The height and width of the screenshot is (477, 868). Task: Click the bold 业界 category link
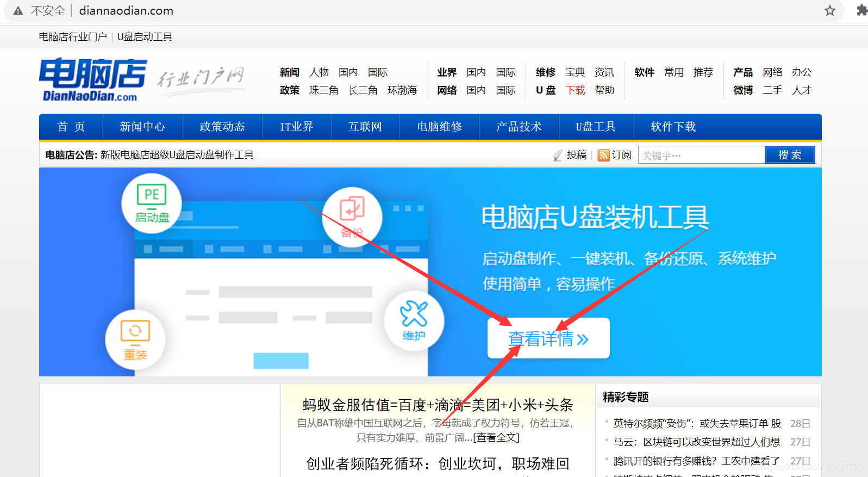point(447,72)
